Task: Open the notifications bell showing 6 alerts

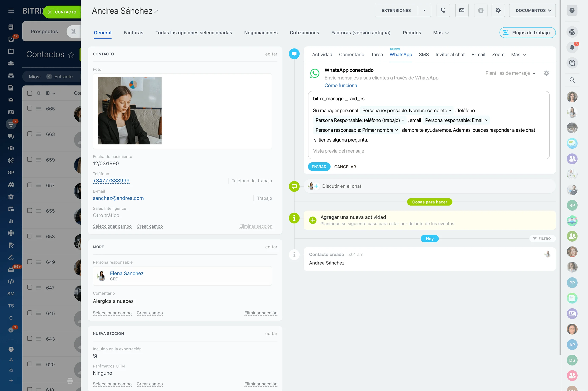Action: pyautogui.click(x=572, y=47)
